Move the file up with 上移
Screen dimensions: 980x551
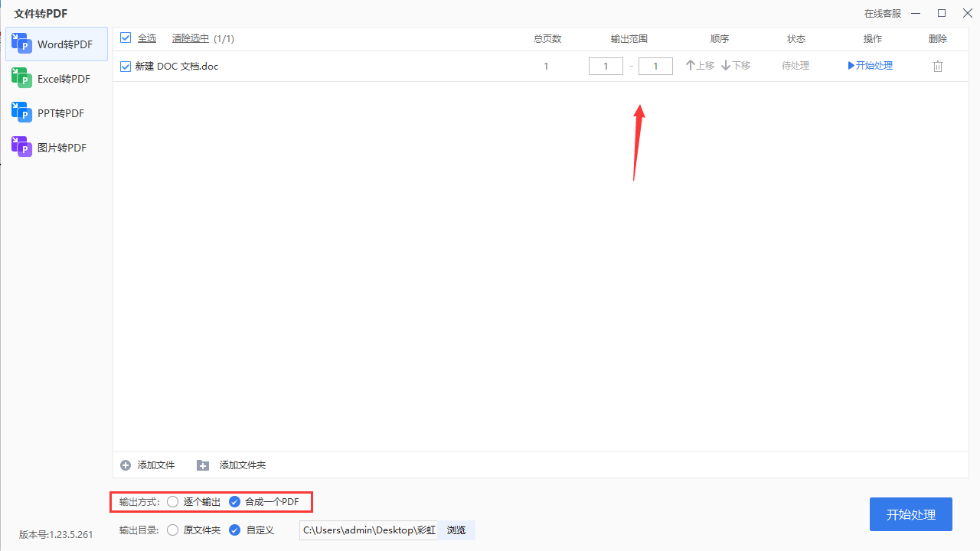click(700, 66)
